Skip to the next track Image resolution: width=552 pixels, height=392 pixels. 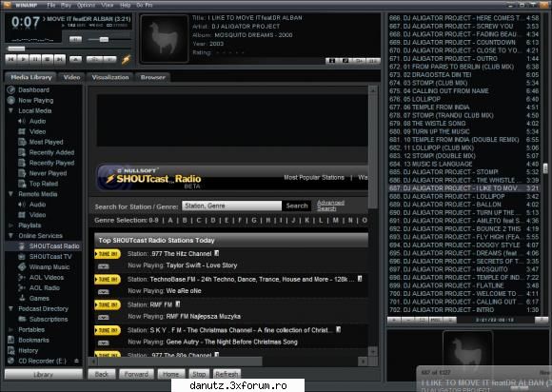[60, 59]
